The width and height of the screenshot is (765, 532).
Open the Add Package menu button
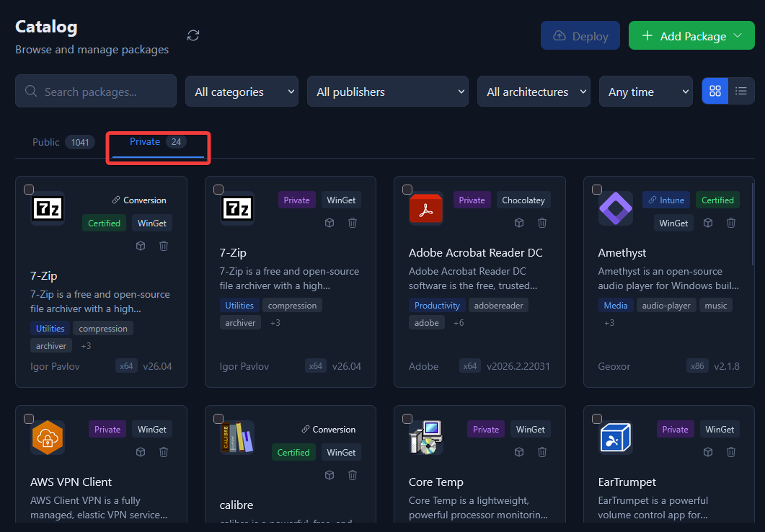tap(691, 35)
